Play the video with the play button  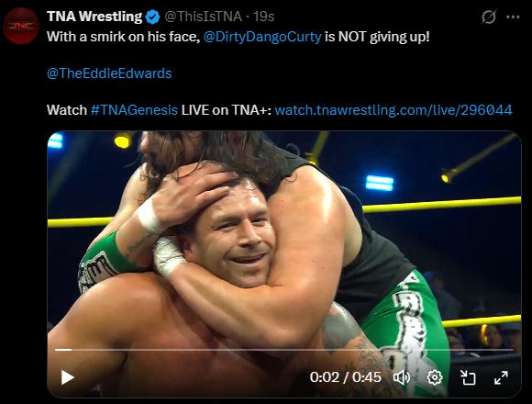pyautogui.click(x=68, y=377)
